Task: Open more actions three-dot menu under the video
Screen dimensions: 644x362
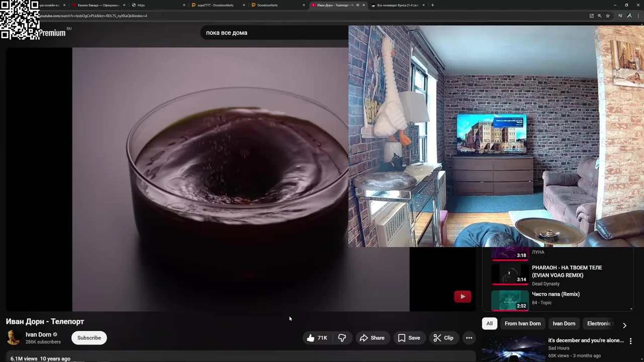Action: pos(469,338)
